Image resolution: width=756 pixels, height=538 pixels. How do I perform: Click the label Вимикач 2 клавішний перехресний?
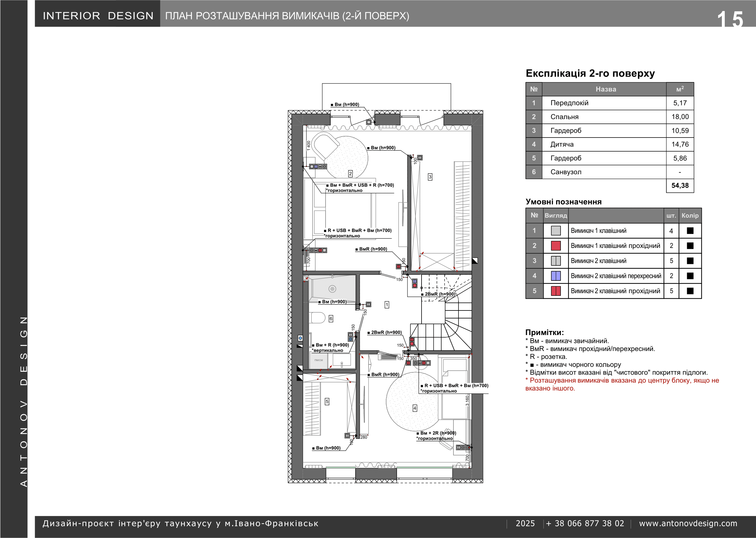tap(616, 276)
